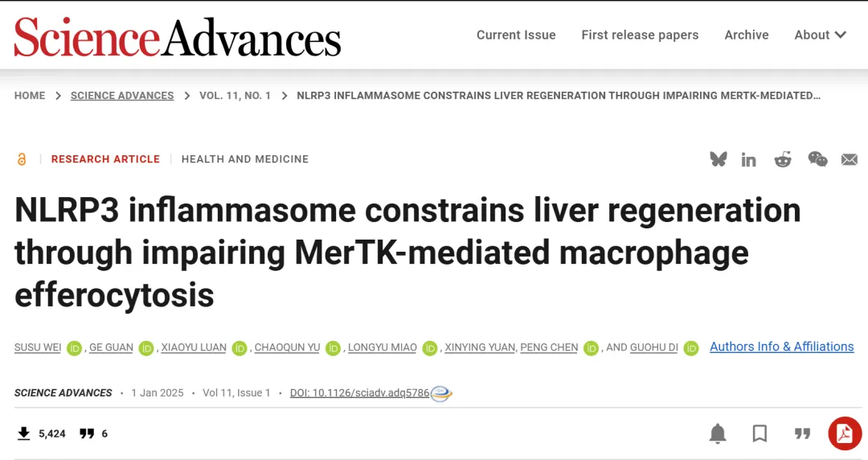Open the cite quotation icon
Screen dimensions: 868x460
pyautogui.click(x=802, y=434)
